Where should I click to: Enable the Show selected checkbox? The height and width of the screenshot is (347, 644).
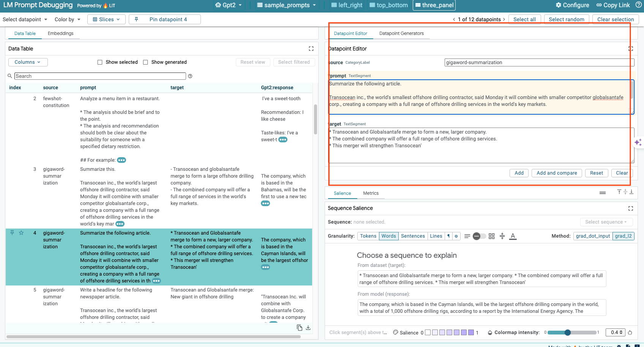click(100, 62)
